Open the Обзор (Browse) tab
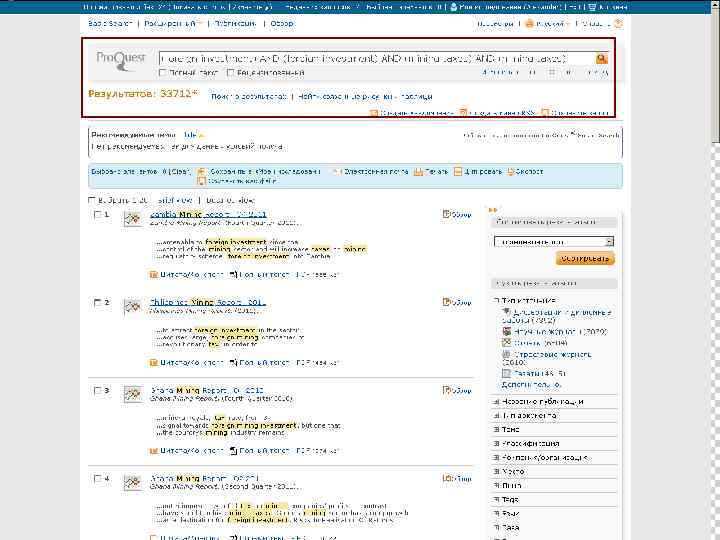 pos(281,23)
